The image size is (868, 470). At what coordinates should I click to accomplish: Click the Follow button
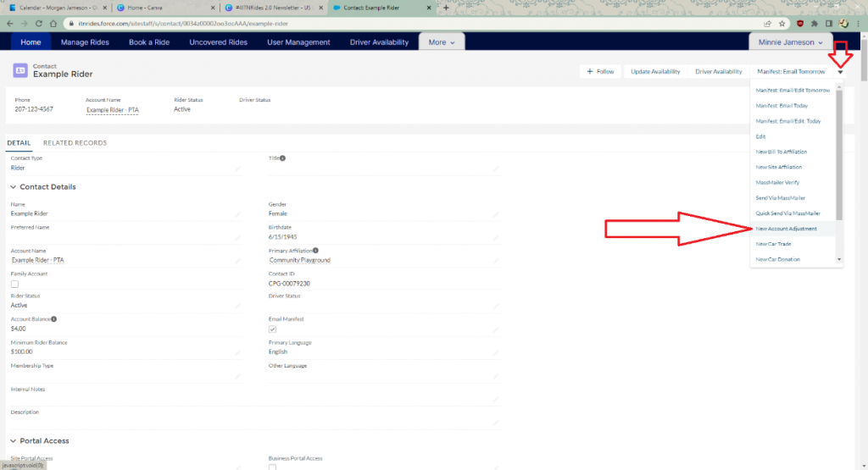(x=600, y=72)
